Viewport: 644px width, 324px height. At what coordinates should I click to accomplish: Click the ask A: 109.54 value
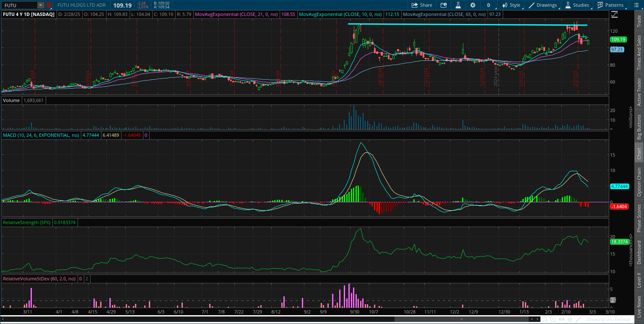tap(161, 7)
